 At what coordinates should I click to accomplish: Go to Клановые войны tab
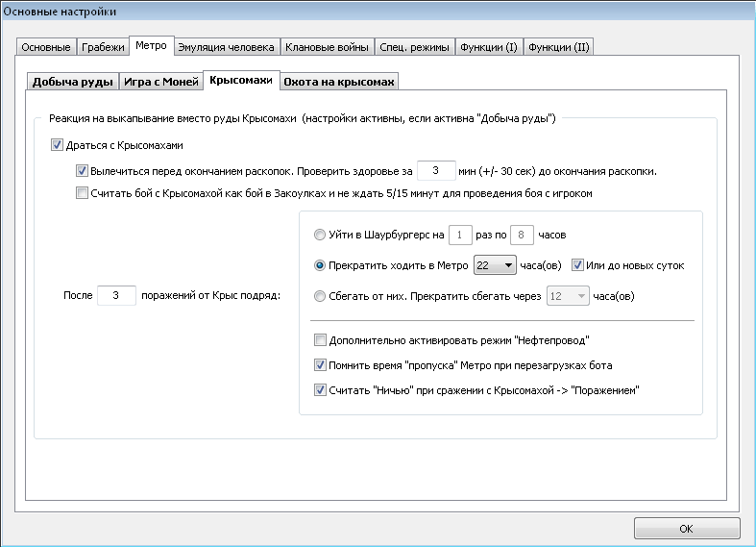pos(327,47)
